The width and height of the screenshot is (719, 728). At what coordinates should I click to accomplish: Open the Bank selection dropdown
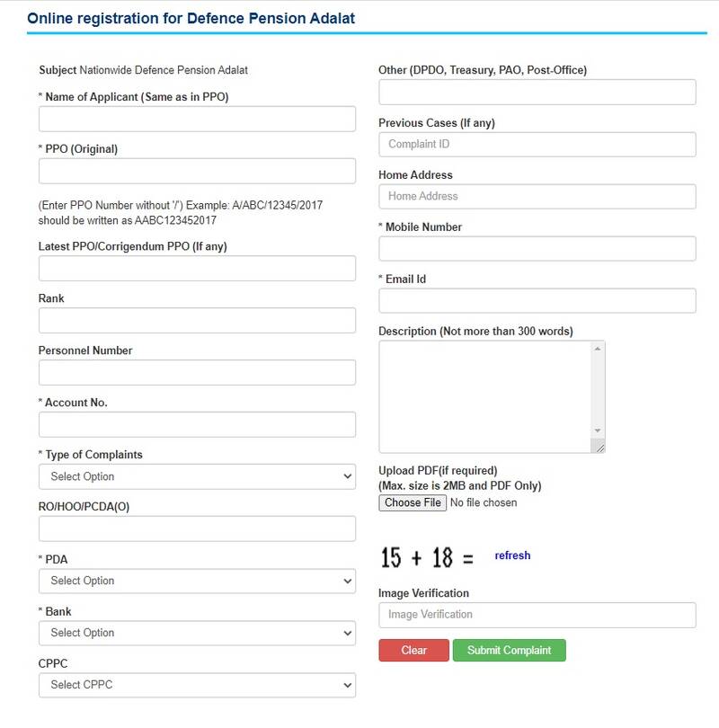pyautogui.click(x=197, y=633)
